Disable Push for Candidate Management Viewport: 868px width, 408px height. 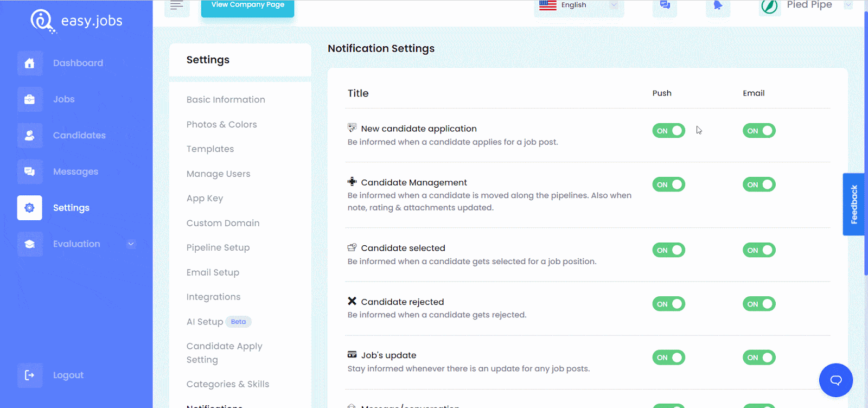tap(669, 184)
